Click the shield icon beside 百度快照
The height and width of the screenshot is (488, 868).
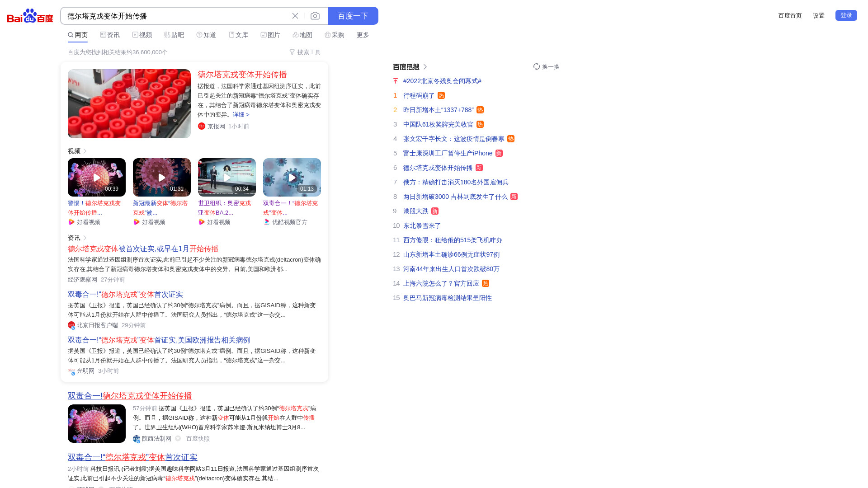point(178,438)
